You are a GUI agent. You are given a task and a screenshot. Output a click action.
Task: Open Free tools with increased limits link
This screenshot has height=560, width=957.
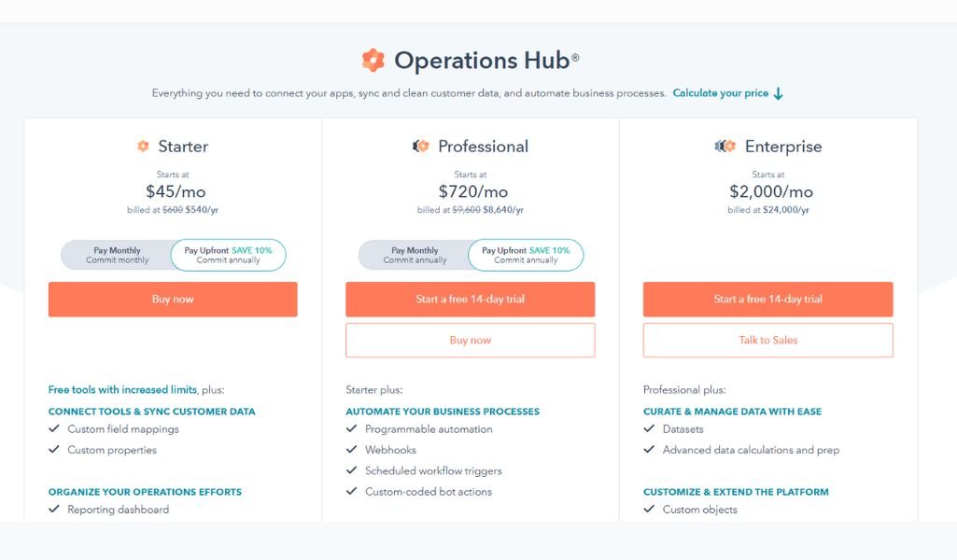122,390
